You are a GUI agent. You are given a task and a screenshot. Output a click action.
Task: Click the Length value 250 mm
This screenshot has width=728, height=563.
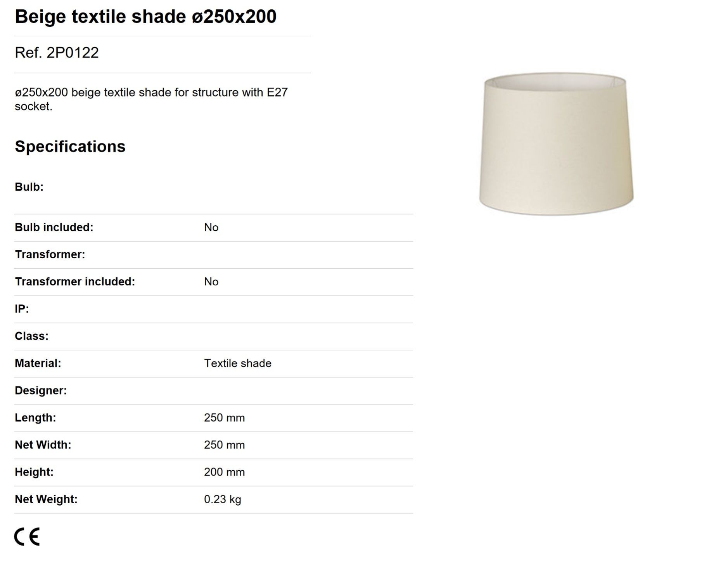point(224,418)
